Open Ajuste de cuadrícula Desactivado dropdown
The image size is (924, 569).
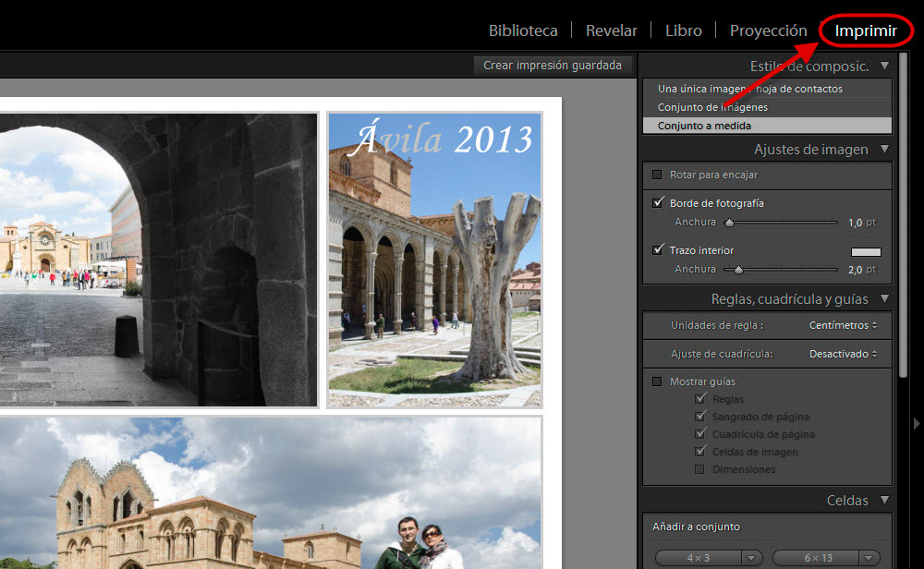[843, 354]
